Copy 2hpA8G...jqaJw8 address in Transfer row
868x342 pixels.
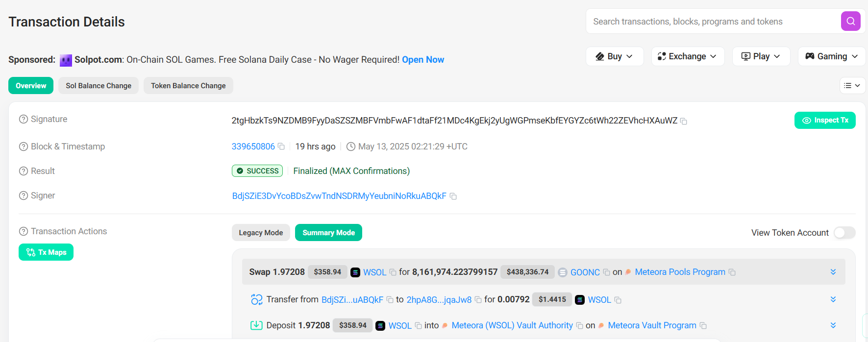[x=478, y=300]
